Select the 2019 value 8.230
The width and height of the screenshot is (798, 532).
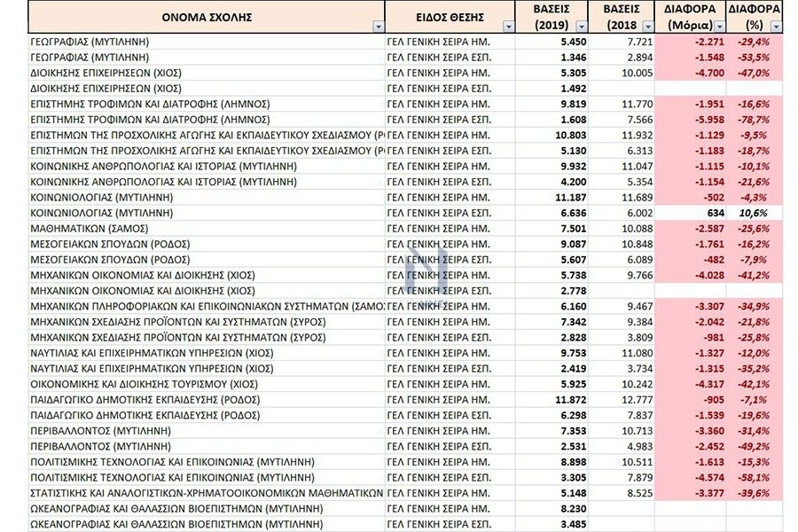(552, 509)
